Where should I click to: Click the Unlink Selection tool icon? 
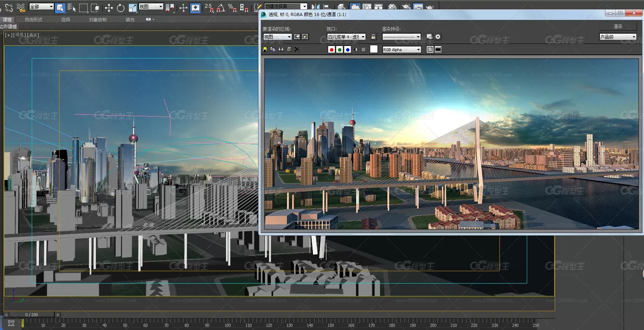coord(9,8)
